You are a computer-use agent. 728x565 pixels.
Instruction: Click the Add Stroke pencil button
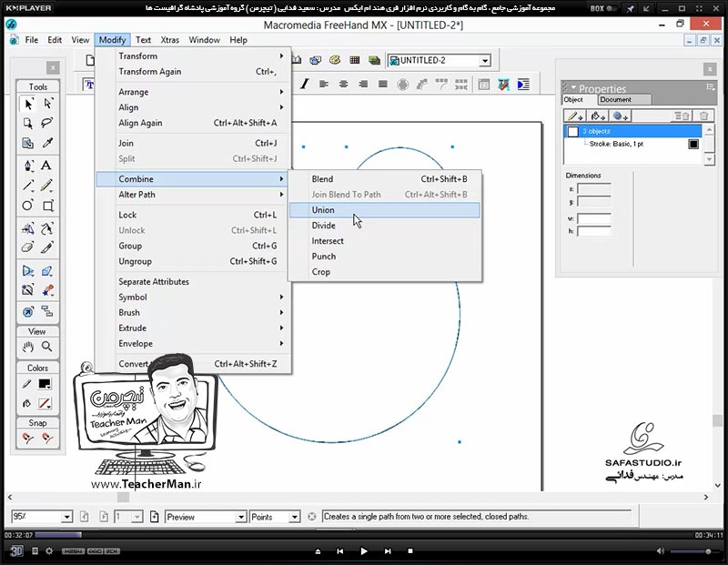tap(575, 116)
